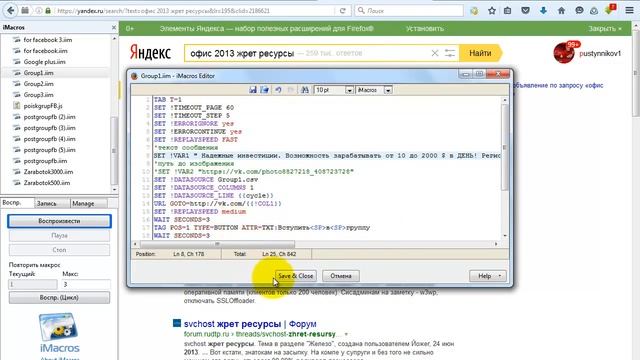Click line 8 SET !VAR1 text in editor
The image size is (640, 360).
(327, 156)
